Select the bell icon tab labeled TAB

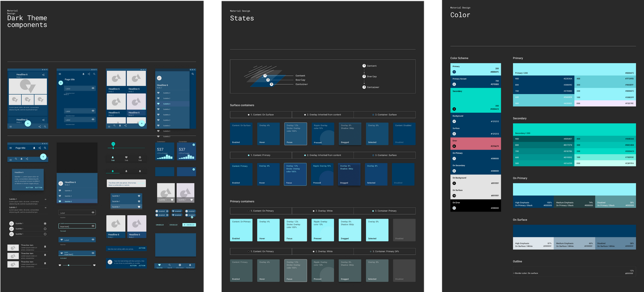tap(113, 158)
